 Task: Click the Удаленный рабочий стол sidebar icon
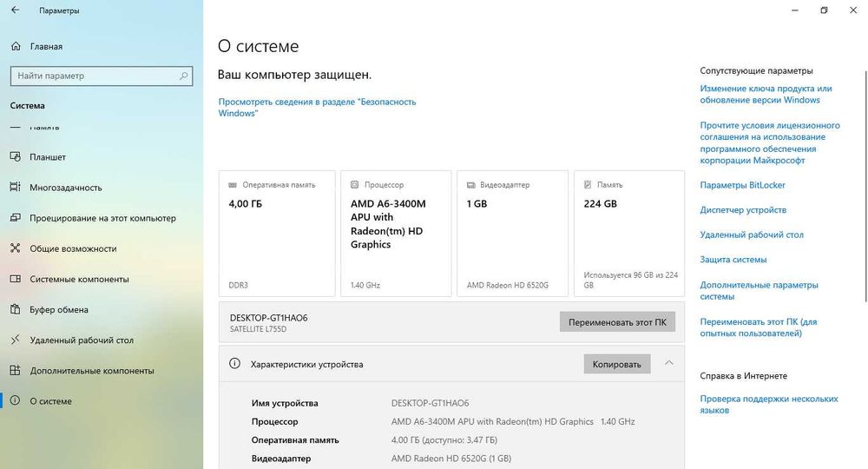point(15,340)
